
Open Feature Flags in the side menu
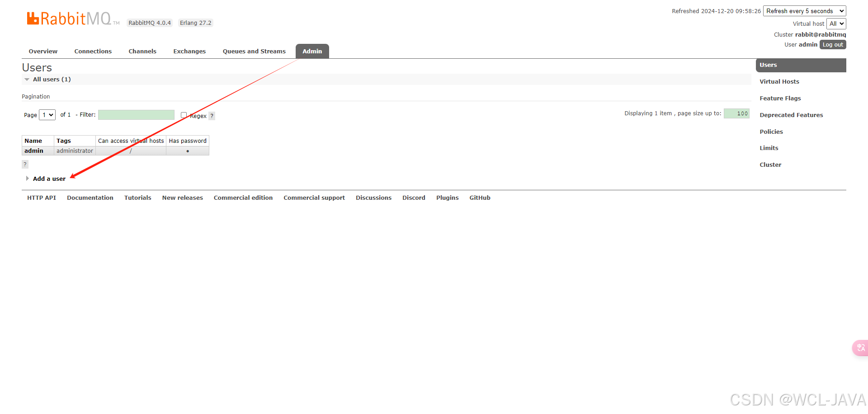pyautogui.click(x=780, y=98)
